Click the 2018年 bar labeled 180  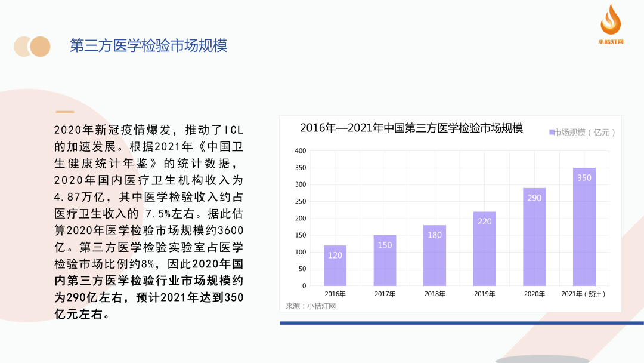pyautogui.click(x=435, y=256)
